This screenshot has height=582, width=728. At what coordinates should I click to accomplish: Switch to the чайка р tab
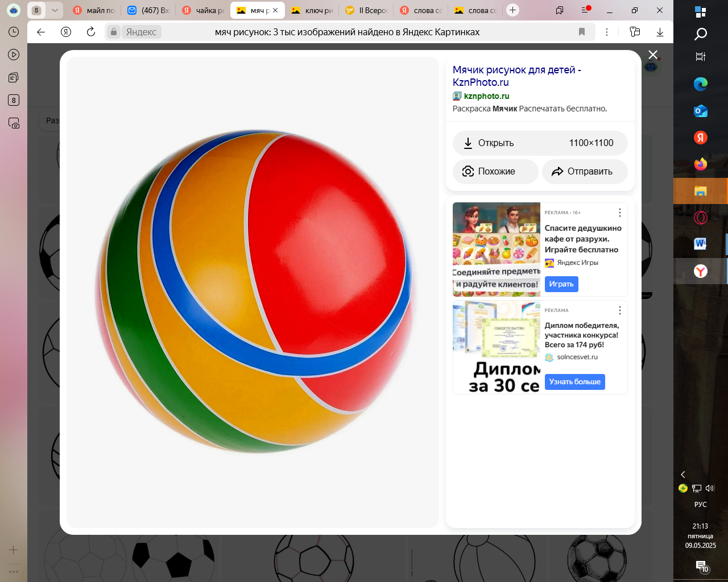pyautogui.click(x=203, y=10)
